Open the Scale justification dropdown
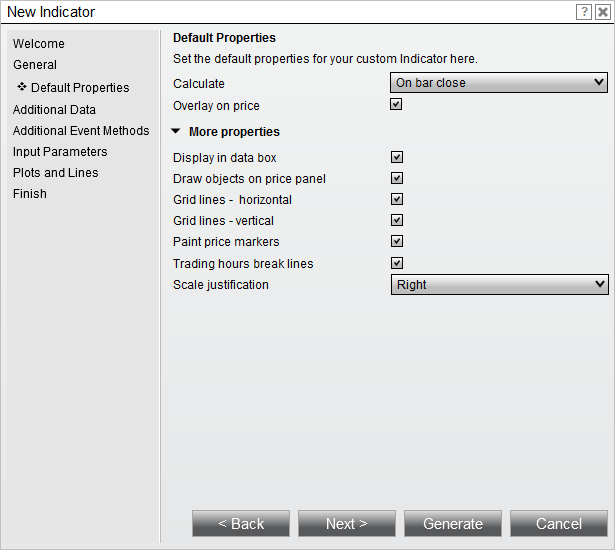Image resolution: width=615 pixels, height=550 pixels. pos(498,285)
